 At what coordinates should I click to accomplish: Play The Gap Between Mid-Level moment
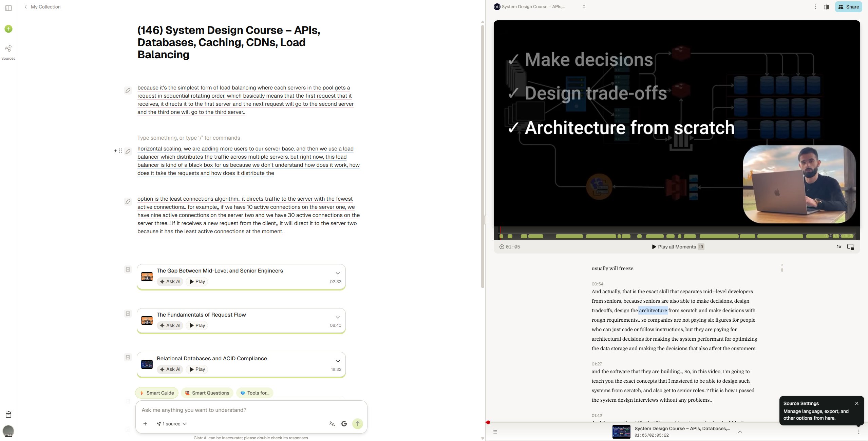pyautogui.click(x=197, y=281)
